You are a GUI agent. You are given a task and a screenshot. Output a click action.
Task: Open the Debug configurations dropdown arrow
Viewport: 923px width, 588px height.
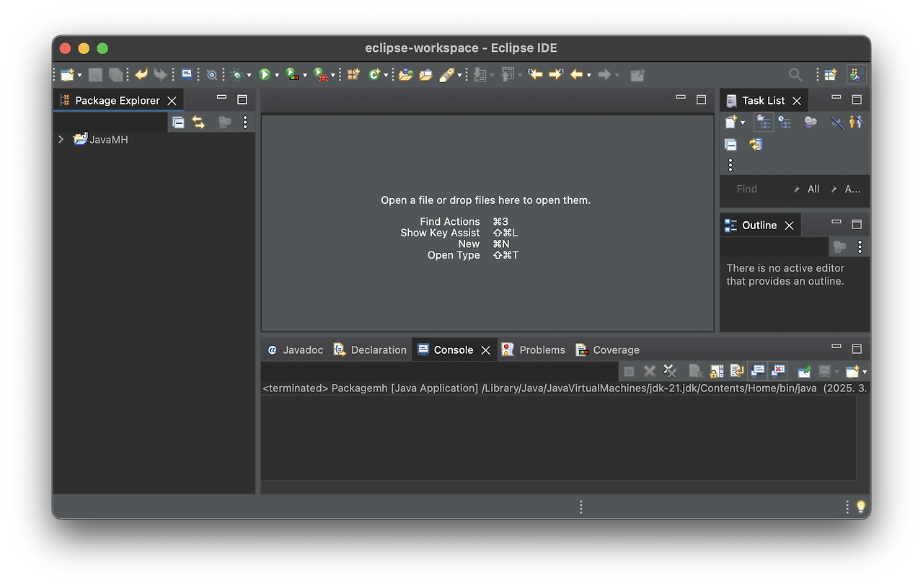click(x=249, y=75)
